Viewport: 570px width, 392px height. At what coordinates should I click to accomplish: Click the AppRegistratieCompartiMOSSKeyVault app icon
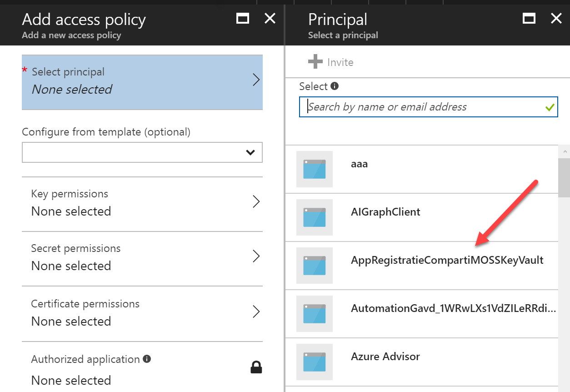[314, 265]
